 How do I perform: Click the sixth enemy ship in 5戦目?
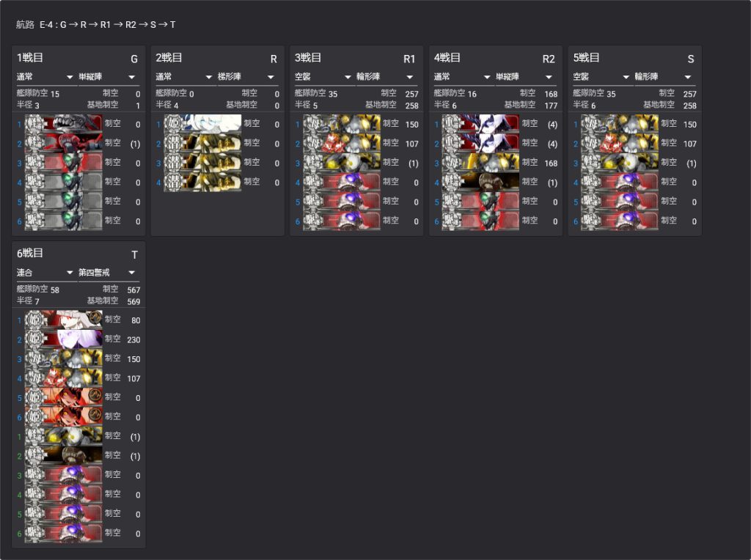(620, 221)
